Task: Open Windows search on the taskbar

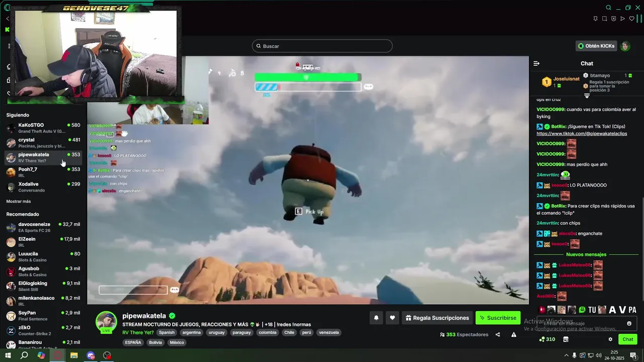Action: [24, 355]
